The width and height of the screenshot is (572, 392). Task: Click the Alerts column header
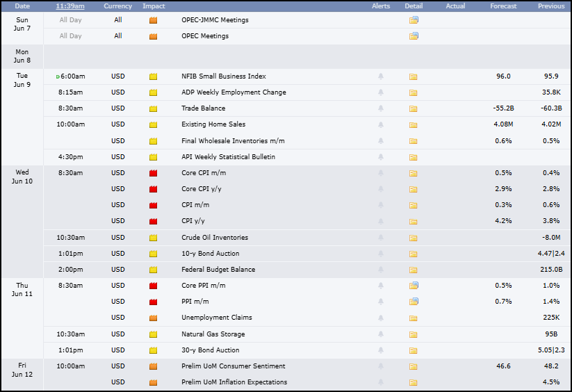tap(381, 6)
